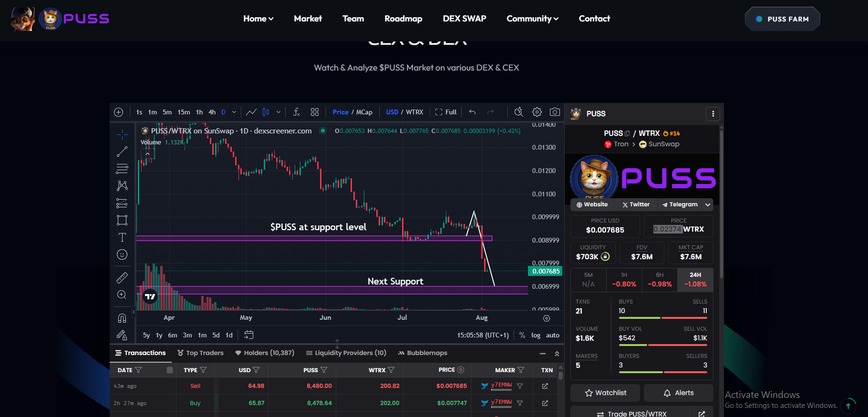Viewport: 868px width, 417px height.
Task: Undo the last chart action
Action: pyautogui.click(x=472, y=112)
